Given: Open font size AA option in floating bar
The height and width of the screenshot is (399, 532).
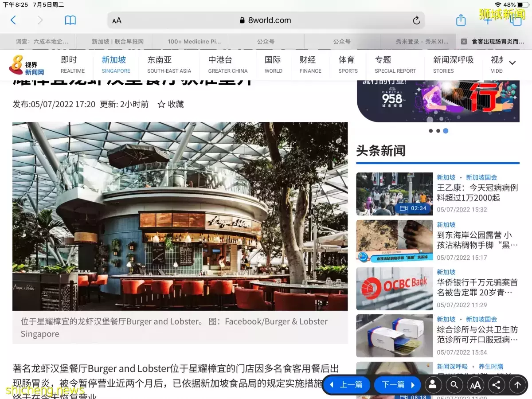Looking at the screenshot, I should pyautogui.click(x=475, y=385).
